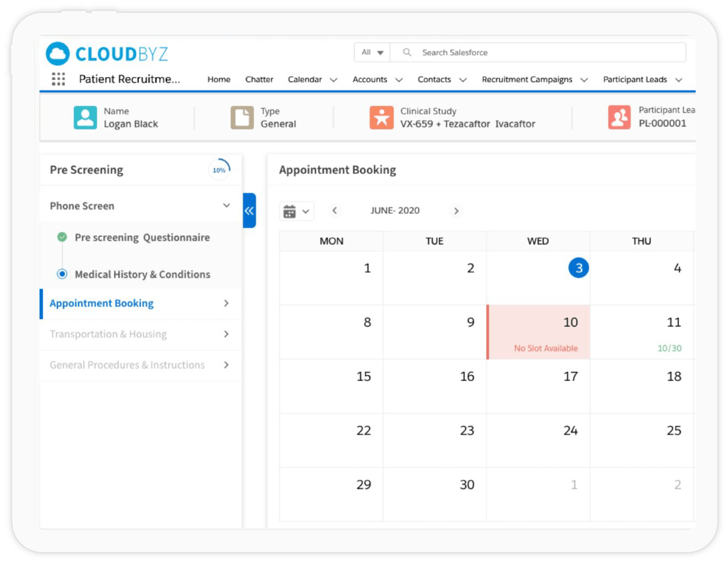Click the 10% Pre Screening progress ring
The width and height of the screenshot is (728, 563).
coord(219,170)
